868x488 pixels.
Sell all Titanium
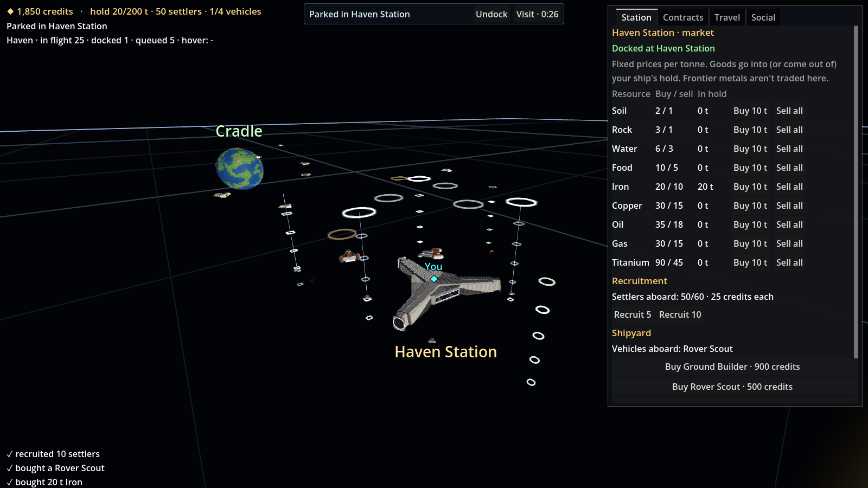tap(789, 262)
